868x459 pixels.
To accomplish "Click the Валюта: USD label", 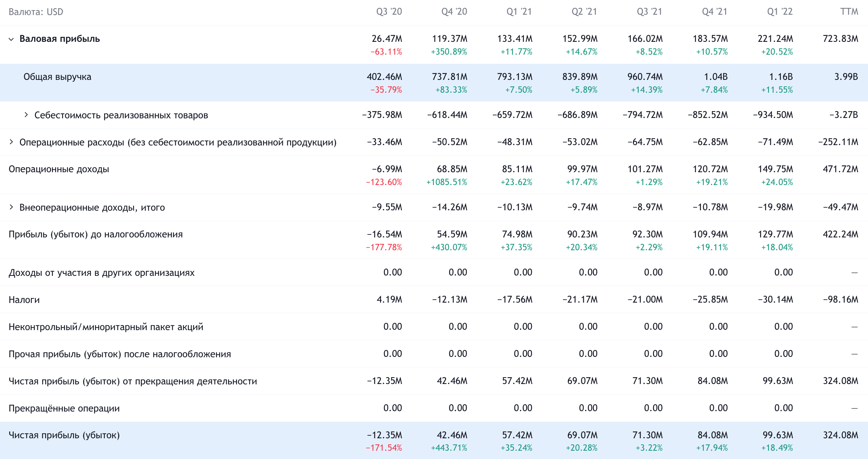I will [36, 12].
